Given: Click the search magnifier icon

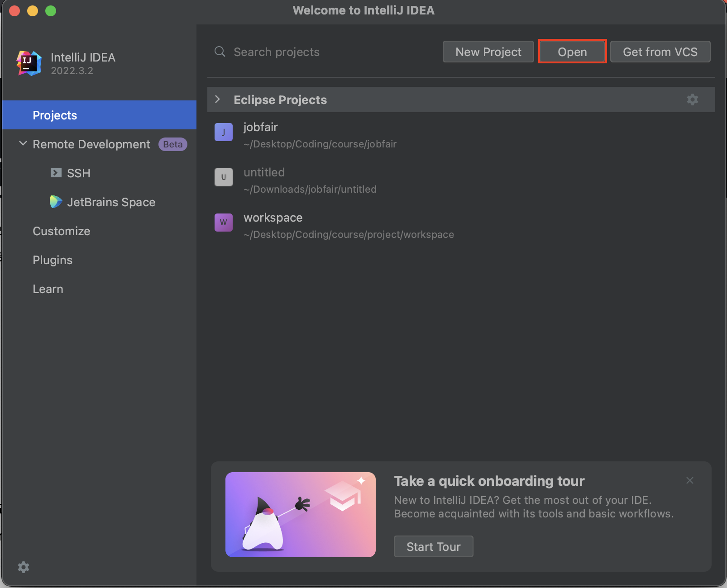Looking at the screenshot, I should point(220,52).
